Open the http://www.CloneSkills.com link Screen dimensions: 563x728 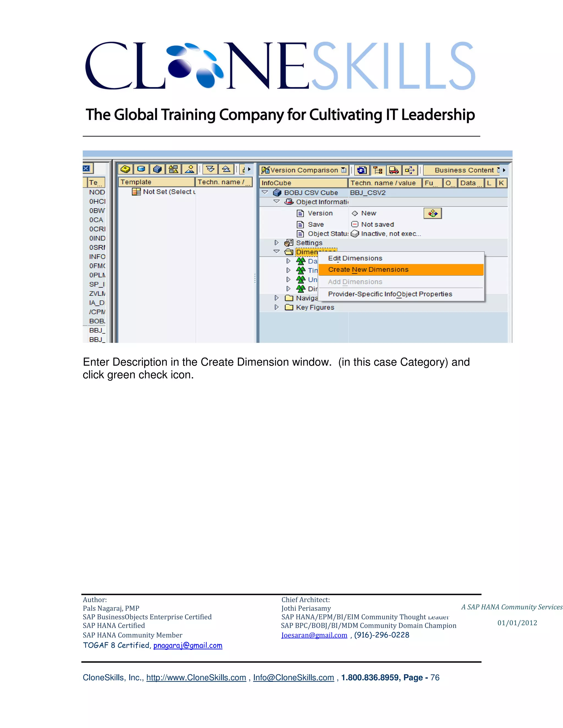click(x=196, y=678)
